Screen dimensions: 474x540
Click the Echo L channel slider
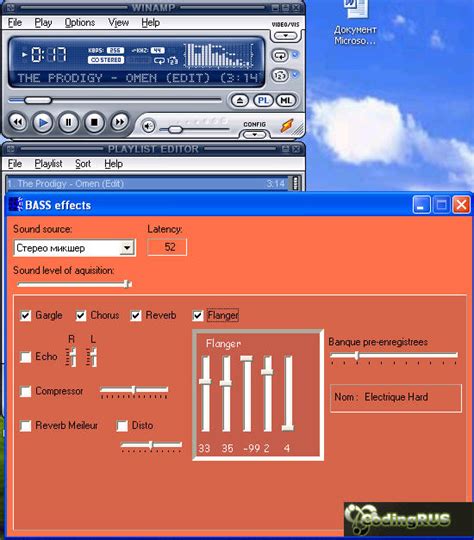pos(92,357)
